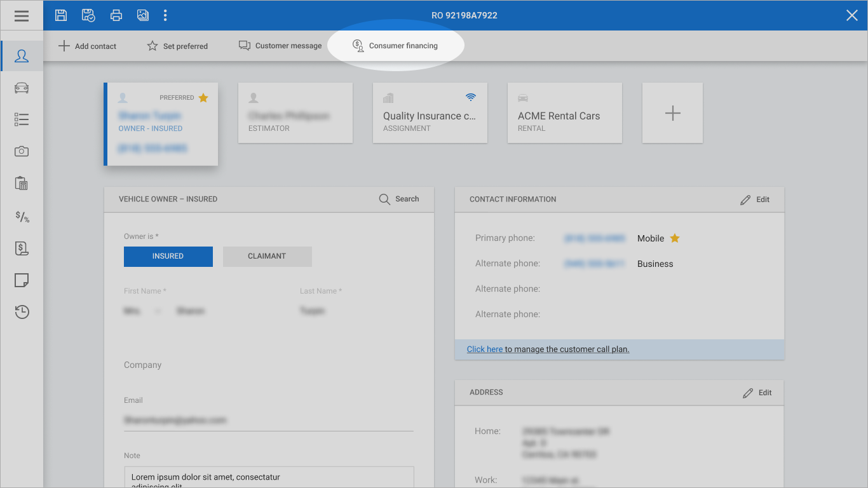The height and width of the screenshot is (488, 868).
Task: Click the plus card to add a contact
Action: pos(672,112)
